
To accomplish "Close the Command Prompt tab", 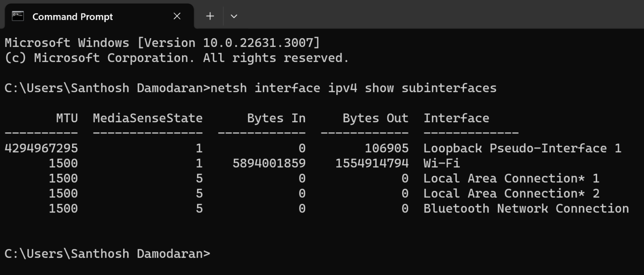I will tap(177, 16).
